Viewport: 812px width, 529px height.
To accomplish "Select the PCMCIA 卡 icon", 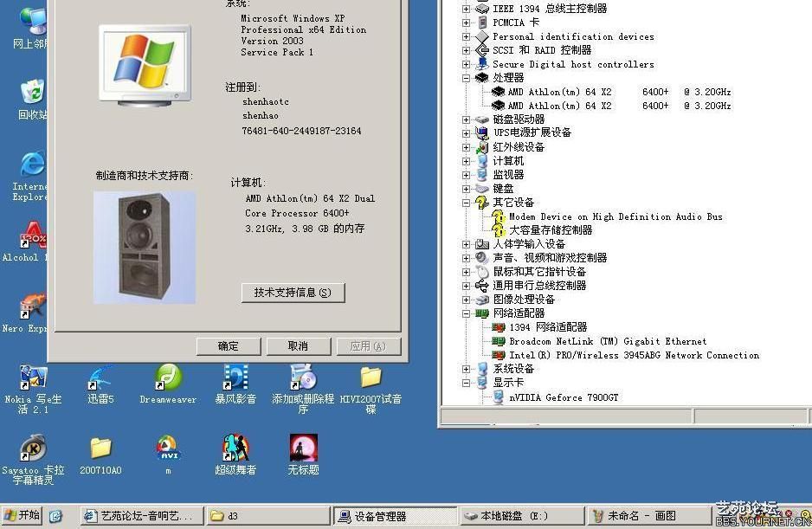I will [482, 23].
